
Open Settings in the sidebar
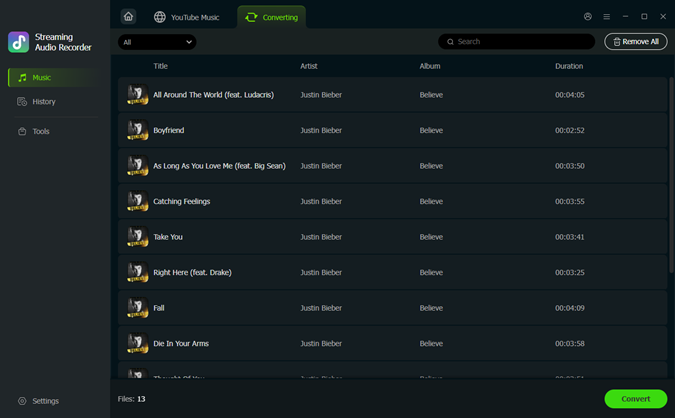[x=38, y=401]
